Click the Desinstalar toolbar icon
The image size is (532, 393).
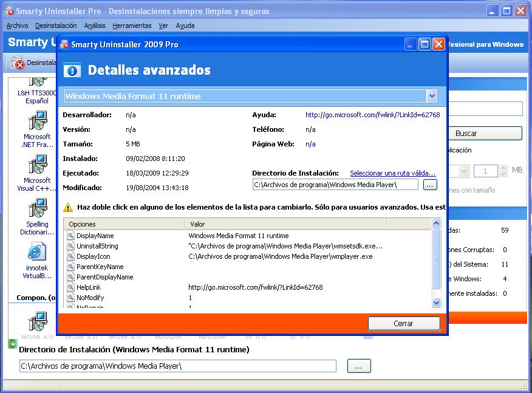tap(18, 63)
